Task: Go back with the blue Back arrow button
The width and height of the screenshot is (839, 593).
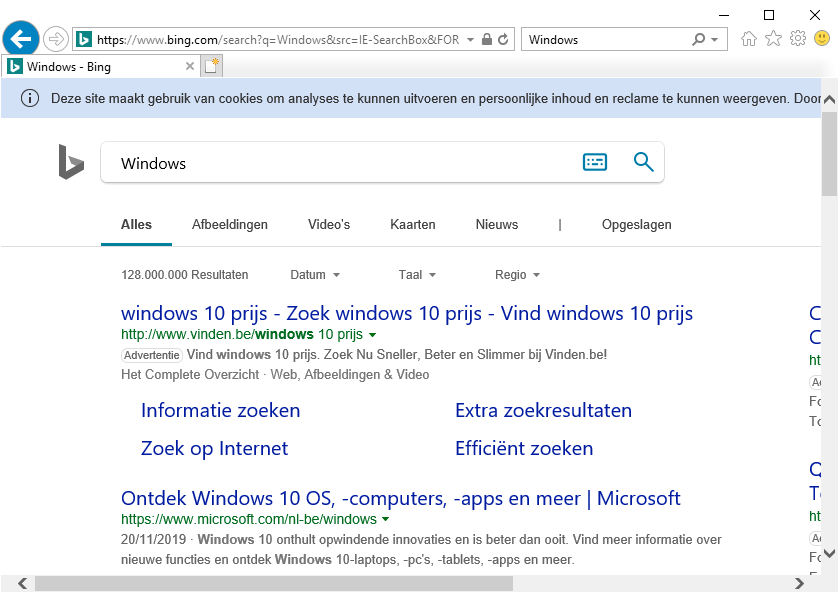Action: pyautogui.click(x=21, y=39)
